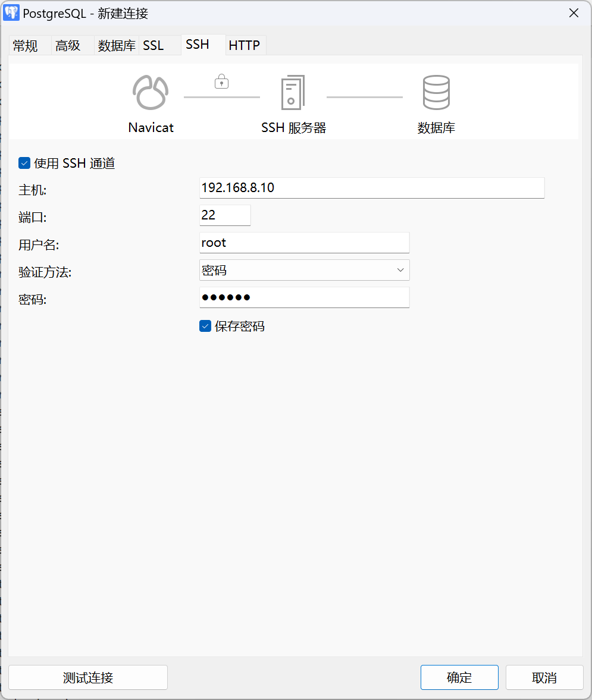The image size is (592, 700).
Task: Click the 密码: label beside the password field
Action: point(33,299)
